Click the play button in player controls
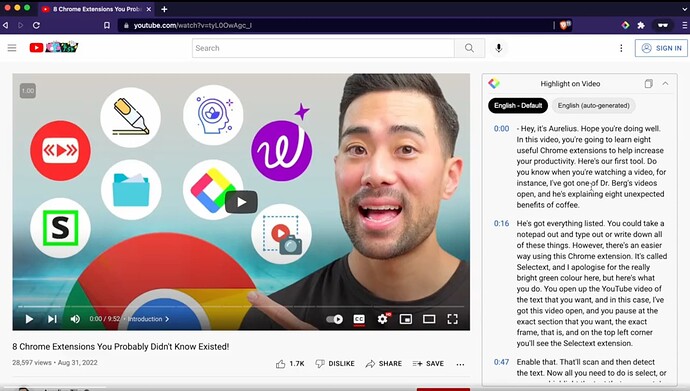 [29, 319]
